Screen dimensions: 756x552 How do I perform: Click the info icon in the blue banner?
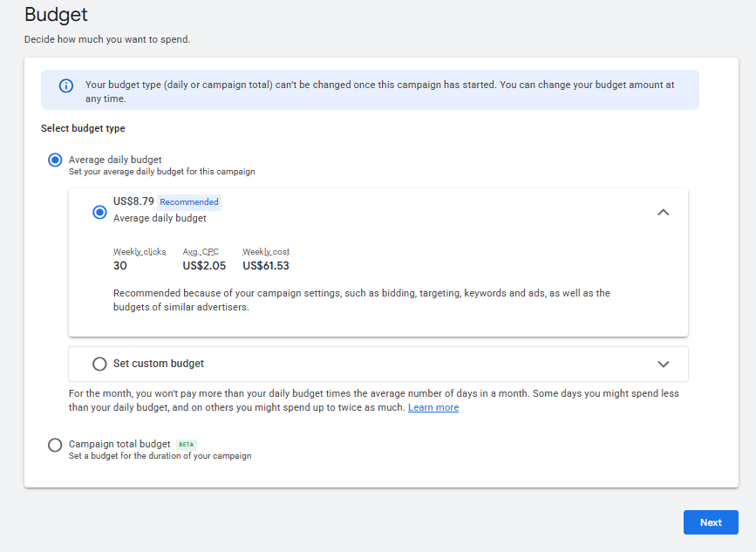[65, 85]
